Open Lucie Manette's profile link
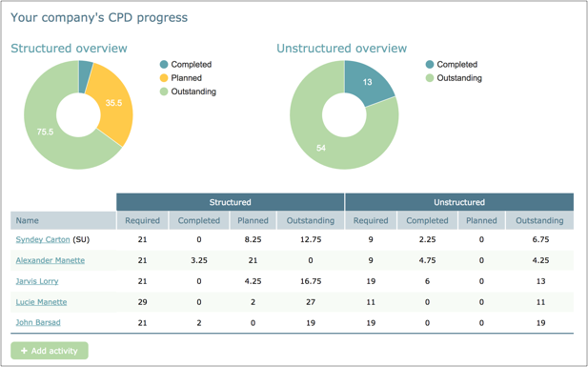The height and width of the screenshot is (367, 588). pyautogui.click(x=41, y=302)
